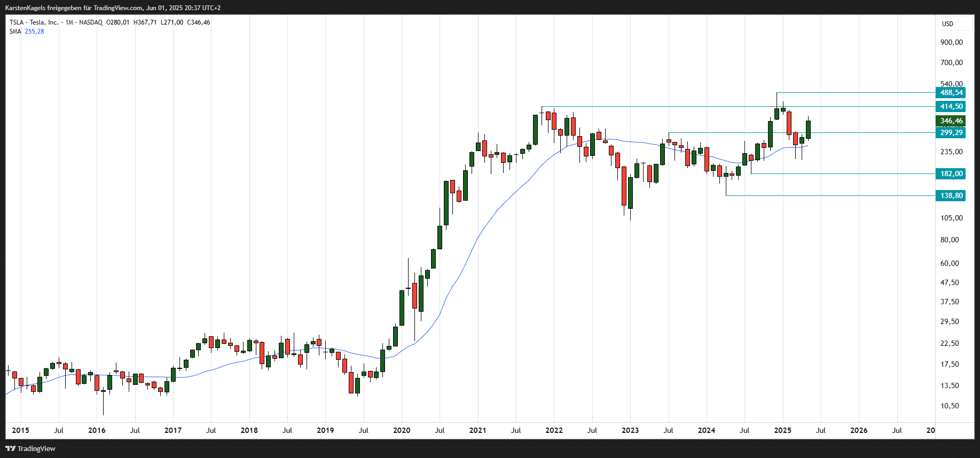The image size is (980, 458).
Task: Click the 2017 year marker on time axis
Action: tap(173, 430)
